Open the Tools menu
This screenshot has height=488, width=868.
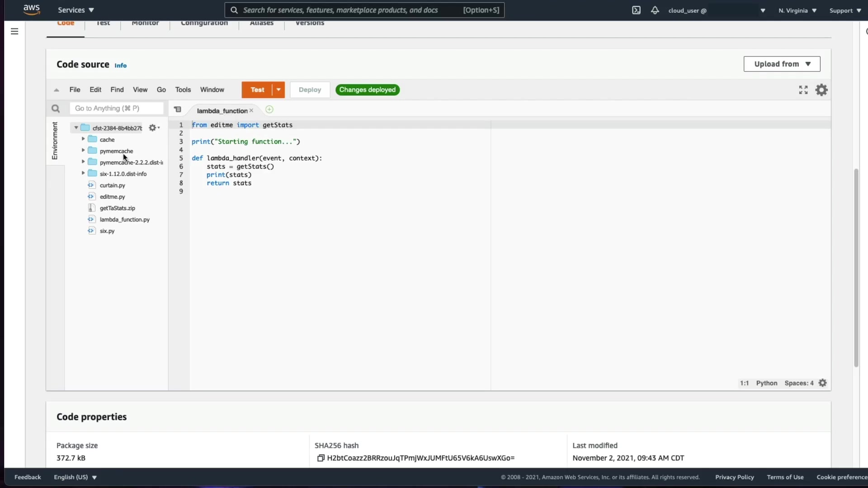point(183,90)
